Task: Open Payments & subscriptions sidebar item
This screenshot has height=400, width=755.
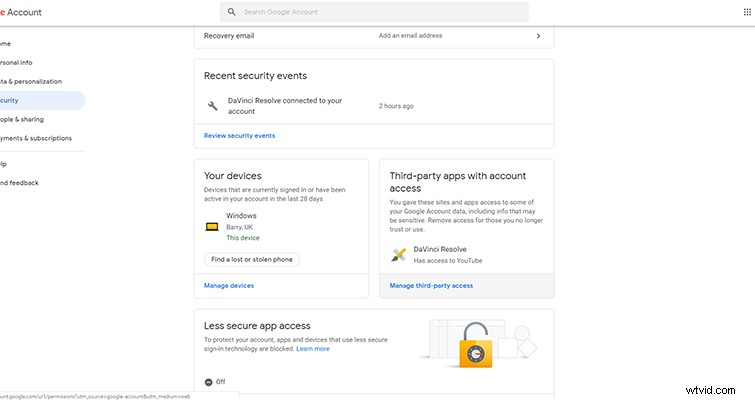Action: (x=38, y=138)
